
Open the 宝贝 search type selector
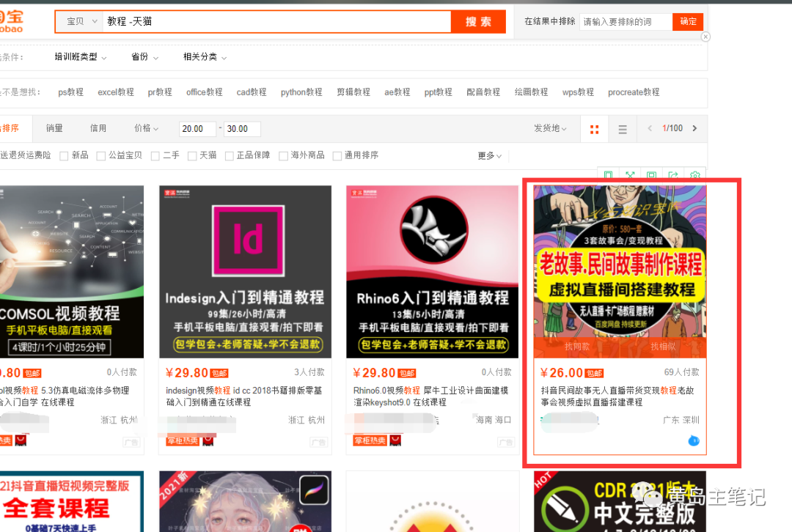(81, 22)
